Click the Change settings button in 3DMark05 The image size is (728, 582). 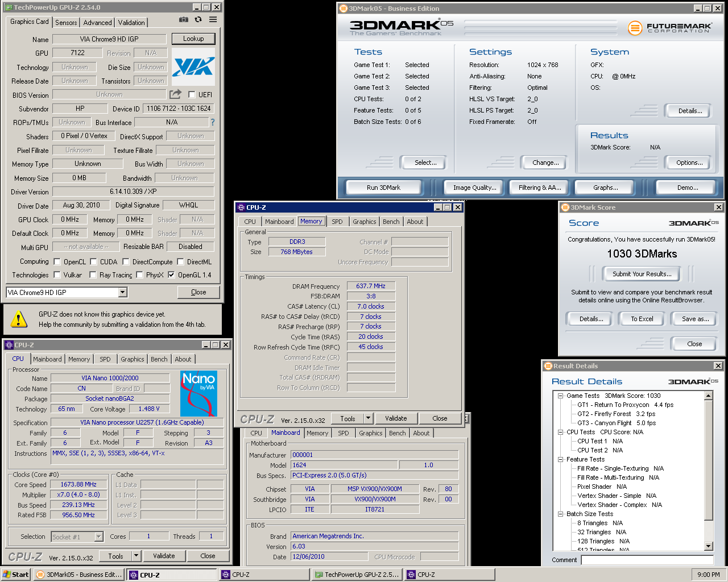coord(545,163)
